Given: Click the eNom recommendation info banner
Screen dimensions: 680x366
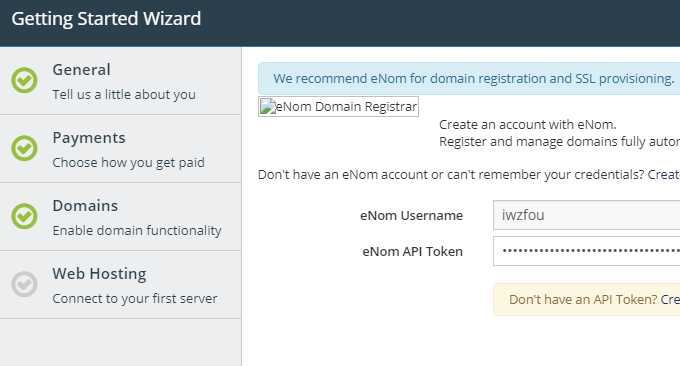Looking at the screenshot, I should tap(469, 78).
